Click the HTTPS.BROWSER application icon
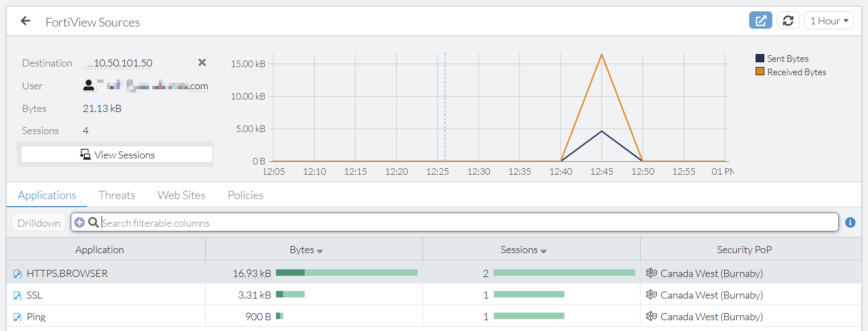Screen dimensions: 868x331 pyautogui.click(x=17, y=274)
